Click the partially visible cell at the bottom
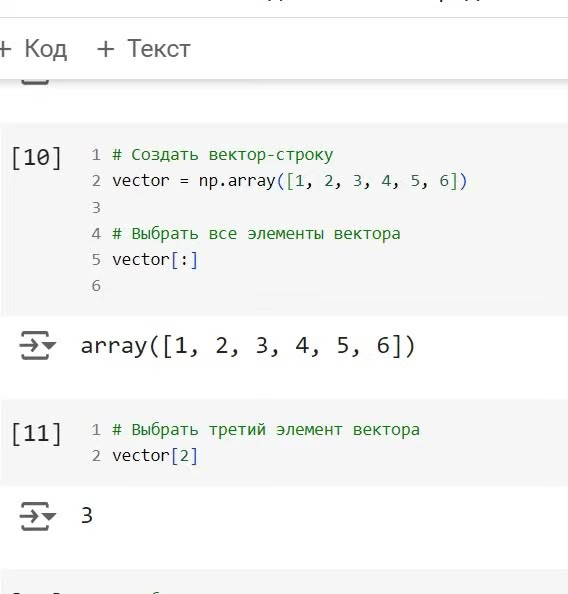Image resolution: width=568 pixels, height=594 pixels. click(284, 582)
